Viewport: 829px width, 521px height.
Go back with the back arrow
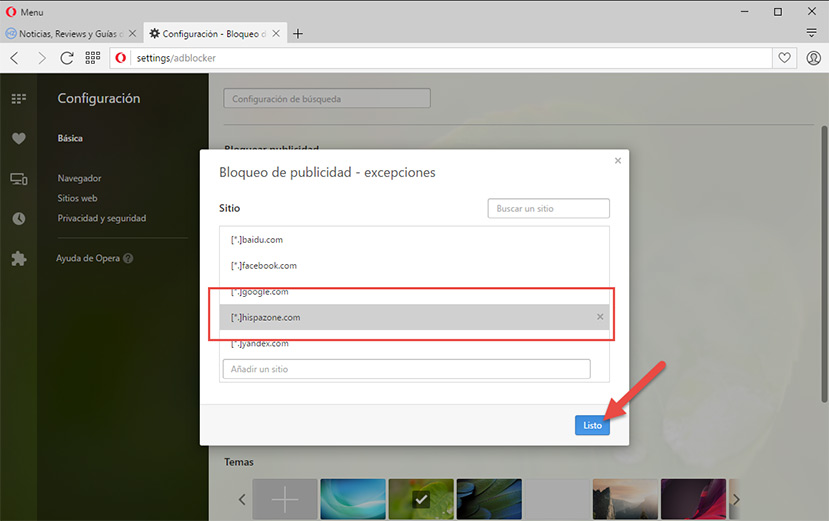15,58
